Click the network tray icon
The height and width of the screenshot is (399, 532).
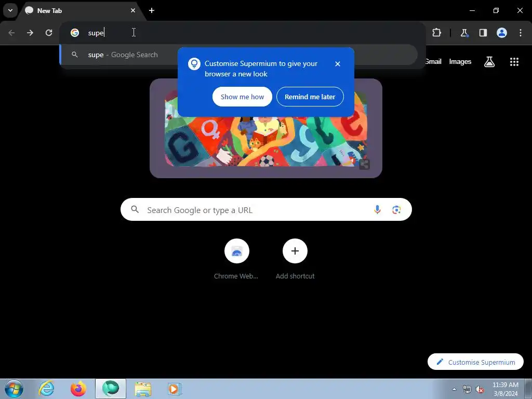click(x=467, y=389)
